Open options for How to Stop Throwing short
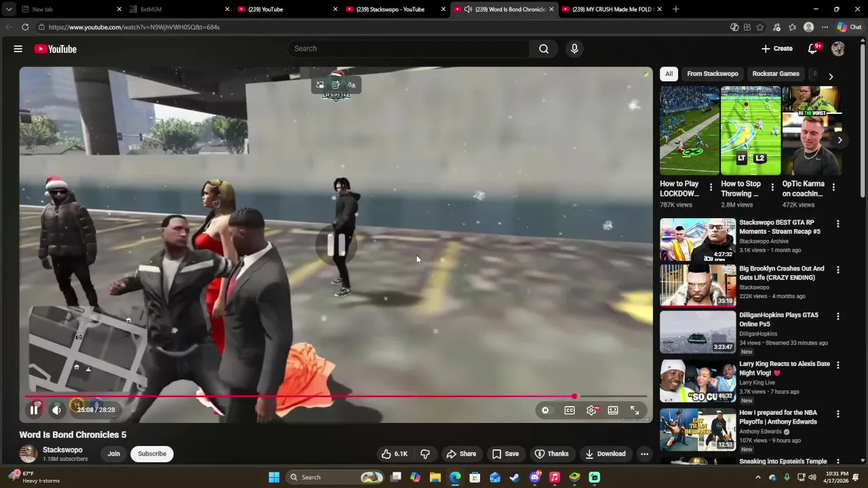The width and height of the screenshot is (868, 488). pyautogui.click(x=772, y=188)
